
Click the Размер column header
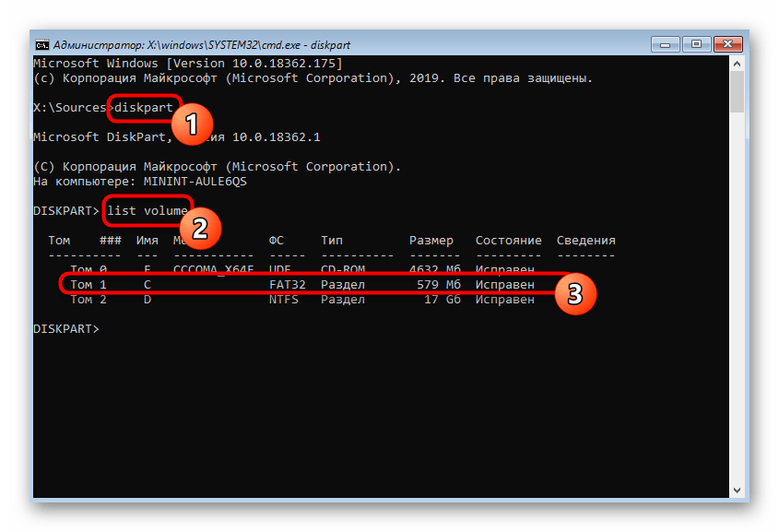(x=431, y=241)
